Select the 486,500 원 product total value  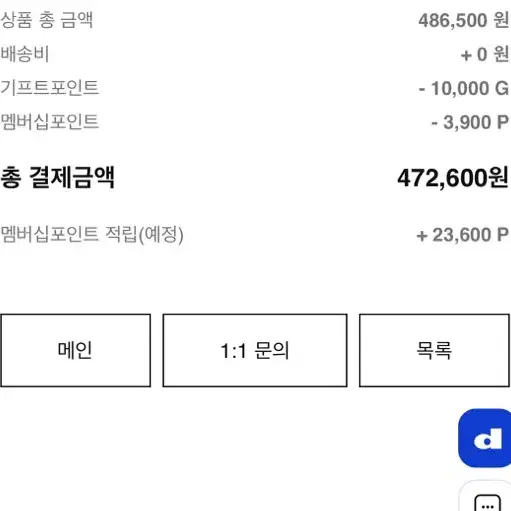coord(464,20)
